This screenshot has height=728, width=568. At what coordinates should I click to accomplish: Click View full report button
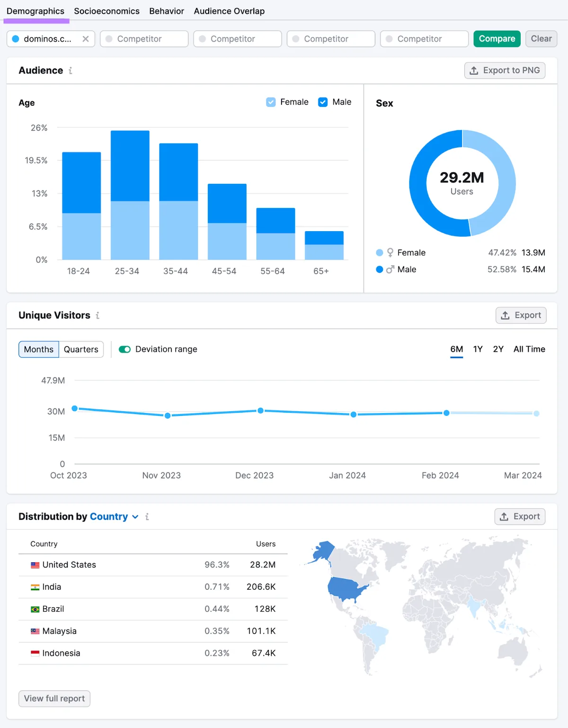tap(54, 699)
